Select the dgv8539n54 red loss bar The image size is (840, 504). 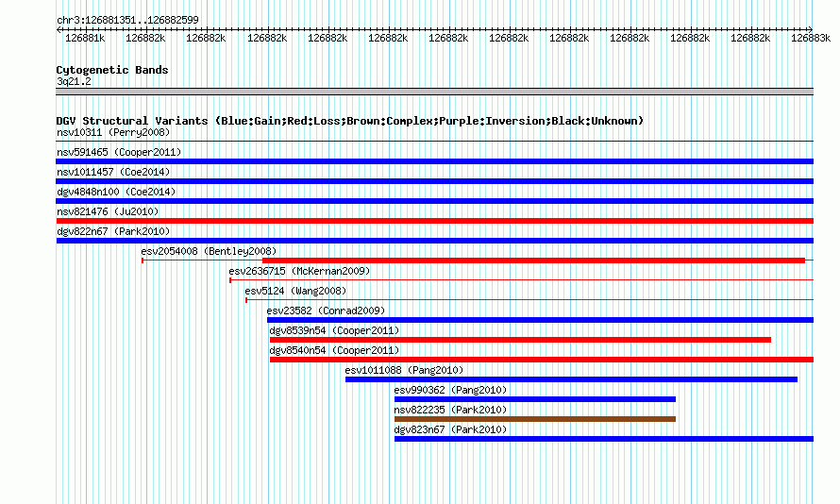(520, 340)
